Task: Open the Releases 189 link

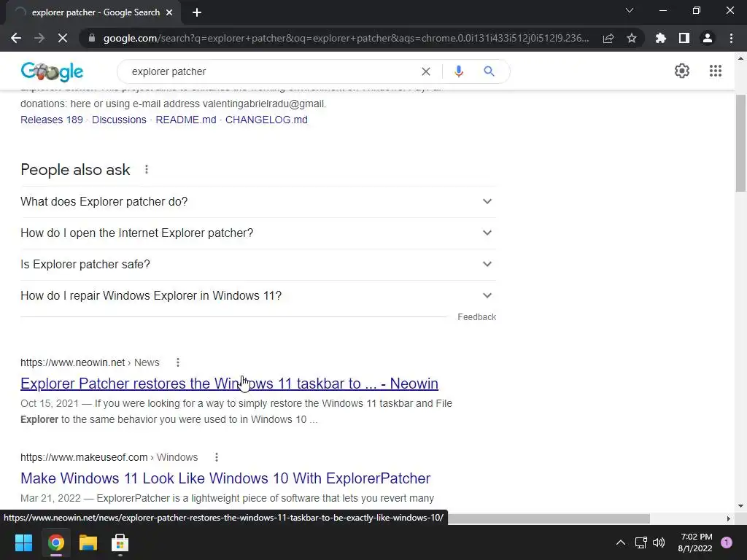Action: (x=52, y=120)
